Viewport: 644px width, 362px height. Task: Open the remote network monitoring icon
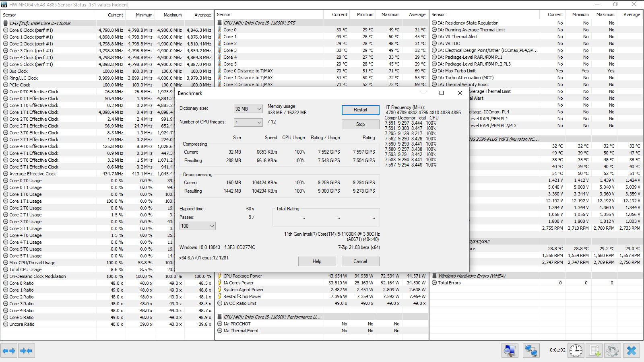(x=531, y=351)
